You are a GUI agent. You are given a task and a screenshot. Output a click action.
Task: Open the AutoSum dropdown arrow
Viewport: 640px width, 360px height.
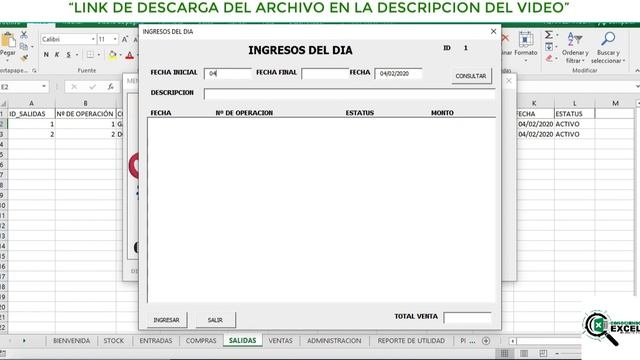coord(557,35)
